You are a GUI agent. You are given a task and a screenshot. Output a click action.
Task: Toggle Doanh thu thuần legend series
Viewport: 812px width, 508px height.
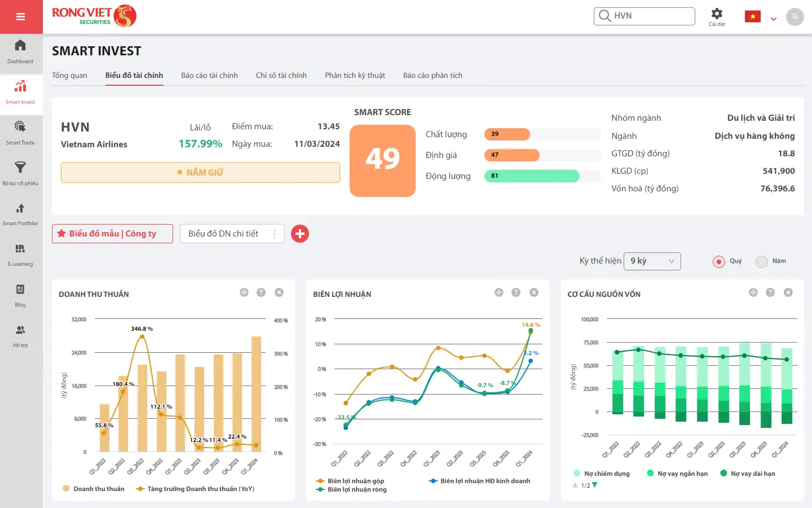(94, 489)
